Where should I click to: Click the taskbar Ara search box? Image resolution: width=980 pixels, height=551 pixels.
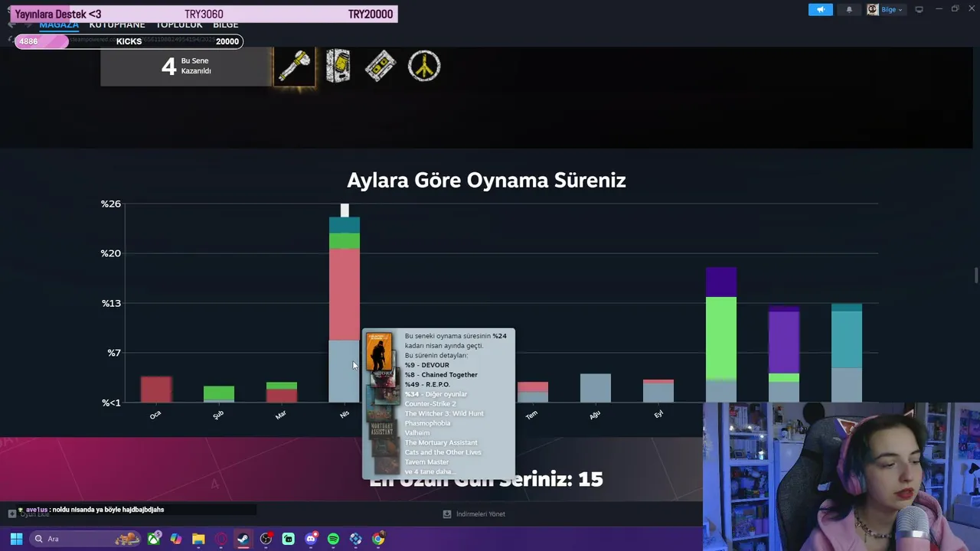86,539
